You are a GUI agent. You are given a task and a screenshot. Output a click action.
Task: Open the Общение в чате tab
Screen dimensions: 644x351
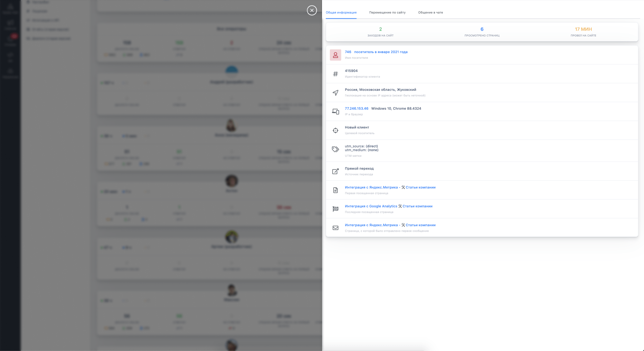pos(430,13)
